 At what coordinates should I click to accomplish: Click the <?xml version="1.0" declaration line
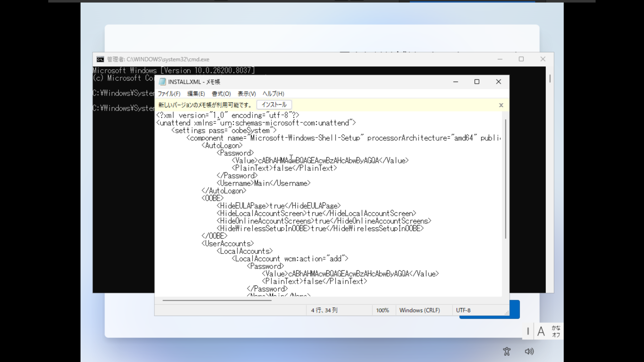(228, 115)
